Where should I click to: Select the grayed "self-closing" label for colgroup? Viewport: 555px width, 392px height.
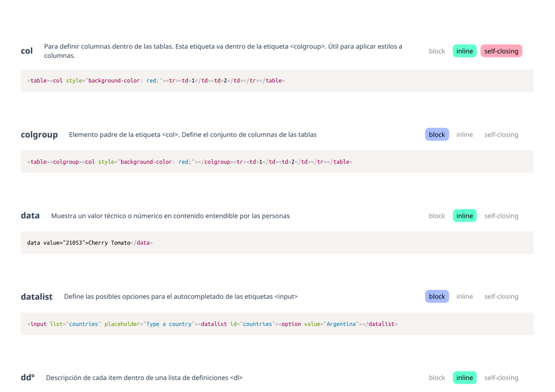pos(501,134)
